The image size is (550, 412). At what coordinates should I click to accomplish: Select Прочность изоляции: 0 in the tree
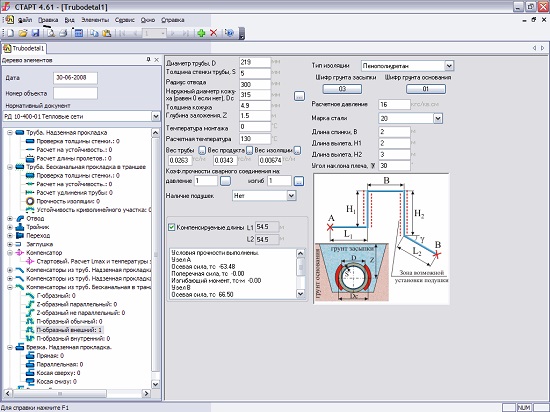(68, 201)
